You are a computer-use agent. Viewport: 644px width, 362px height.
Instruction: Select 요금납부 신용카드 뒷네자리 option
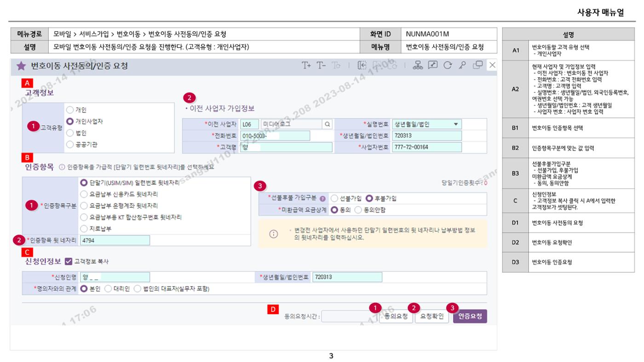(x=84, y=194)
